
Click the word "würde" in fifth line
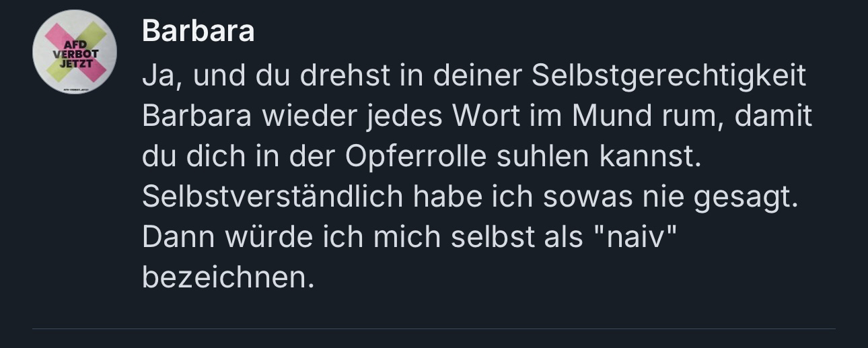pyautogui.click(x=248, y=238)
